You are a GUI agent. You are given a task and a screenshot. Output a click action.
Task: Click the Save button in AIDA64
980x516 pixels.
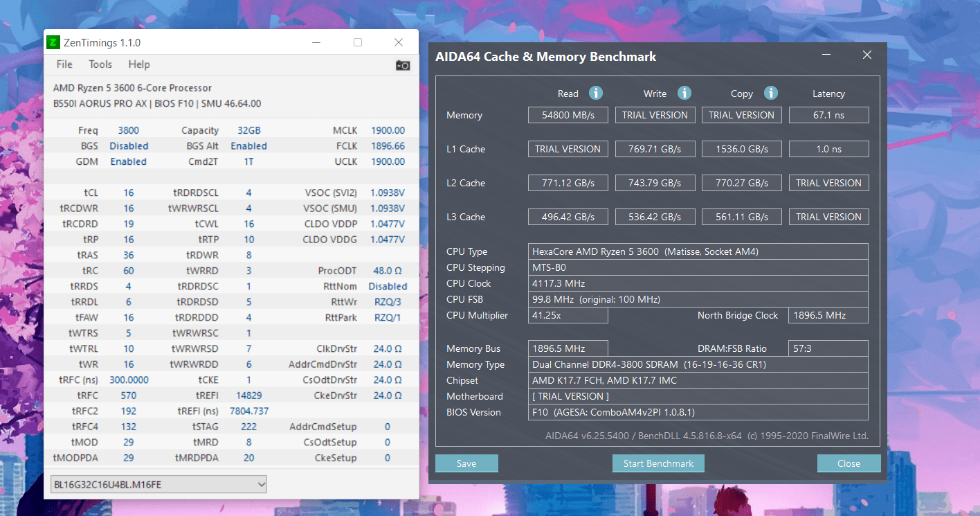tap(466, 463)
